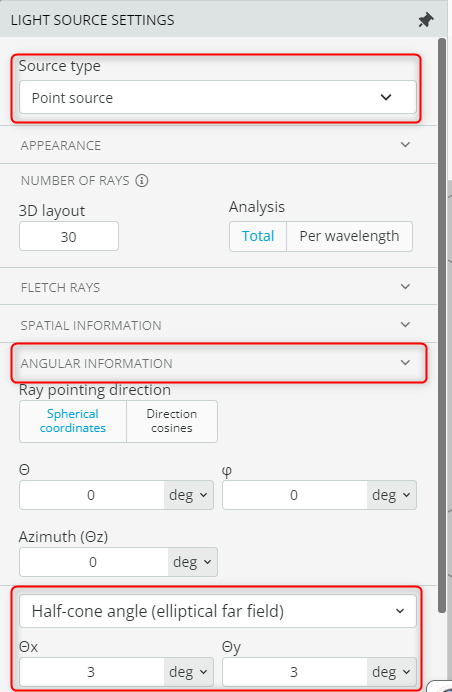452x692 pixels.
Task: Open the Source type dropdown
Action: pos(218,97)
